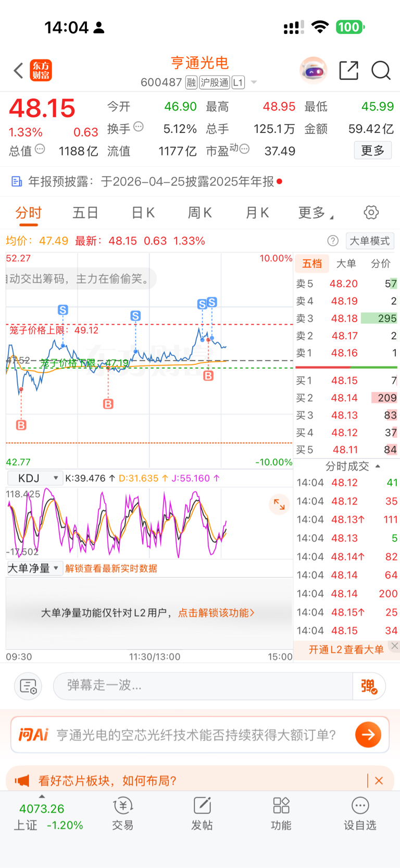The height and width of the screenshot is (868, 400).
Task: Tap the 问Ai question about 空芯光纤
Action: (x=196, y=735)
